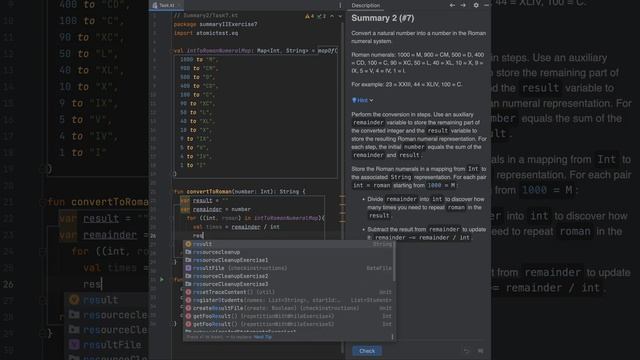Click the 'Summary 2 (#7)' heading
This screenshot has height=360, width=640.
point(382,18)
